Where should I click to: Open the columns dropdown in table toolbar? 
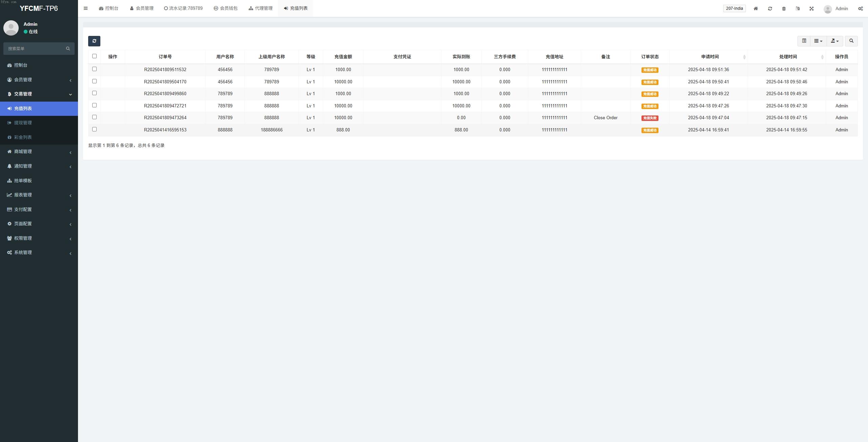[x=818, y=41]
